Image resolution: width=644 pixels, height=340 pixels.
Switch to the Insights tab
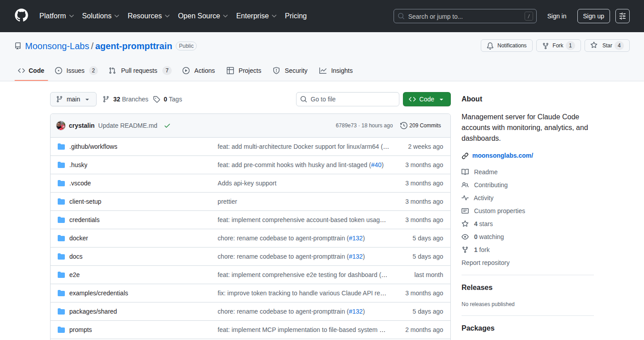coord(336,71)
